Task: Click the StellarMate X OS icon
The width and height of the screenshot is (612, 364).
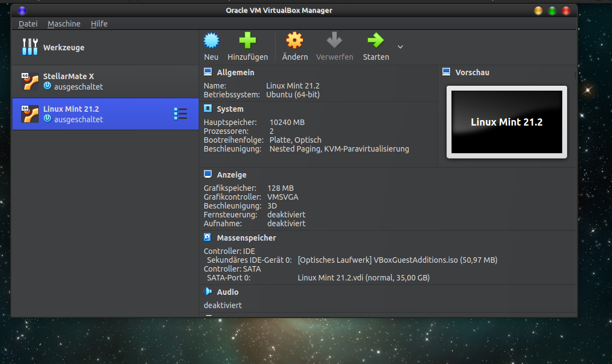Action: [30, 81]
